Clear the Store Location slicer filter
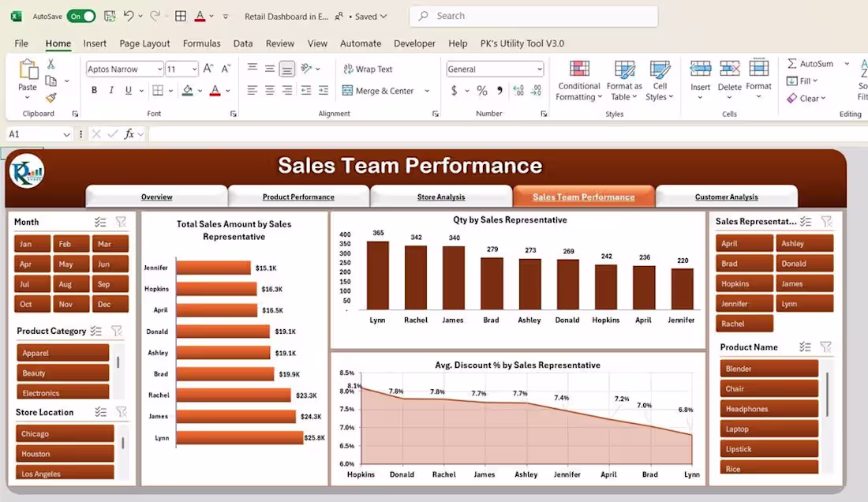 click(x=122, y=411)
